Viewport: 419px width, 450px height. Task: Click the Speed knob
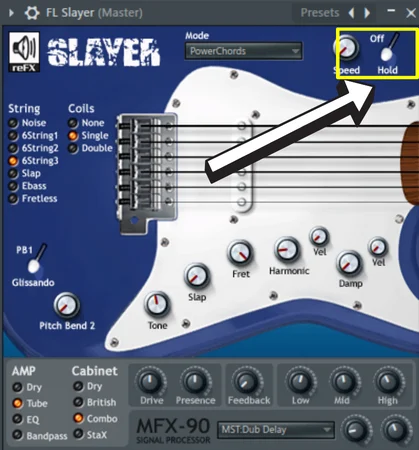coord(347,48)
